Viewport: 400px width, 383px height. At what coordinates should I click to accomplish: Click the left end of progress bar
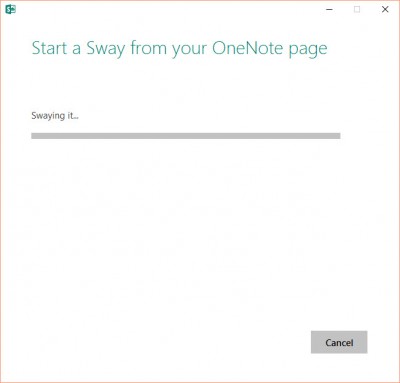tap(34, 136)
